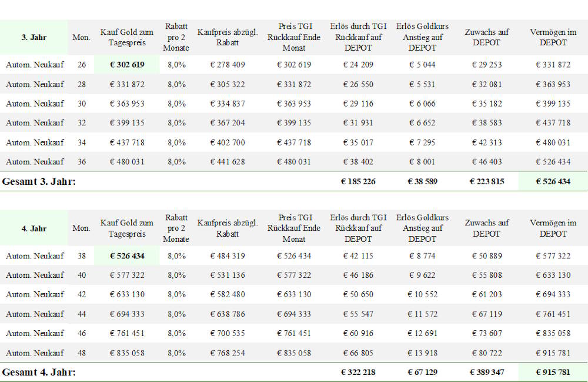Select the '3. Jahr' header cell
The width and height of the screenshot is (588, 382).
point(34,37)
